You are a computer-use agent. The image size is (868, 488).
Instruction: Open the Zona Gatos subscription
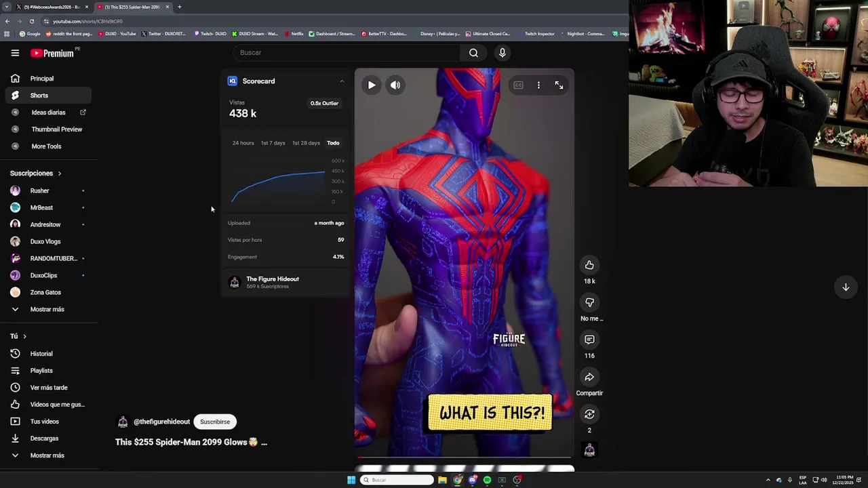point(47,292)
